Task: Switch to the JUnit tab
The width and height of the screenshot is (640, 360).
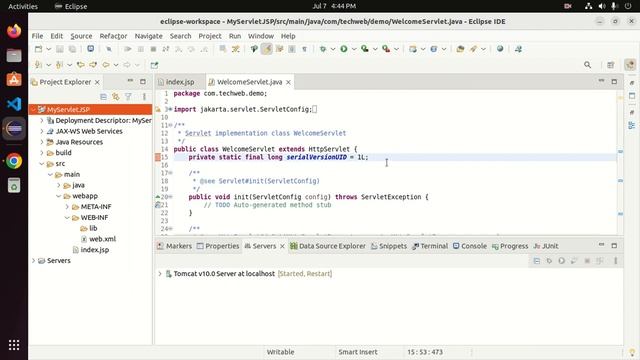Action: 546,246
